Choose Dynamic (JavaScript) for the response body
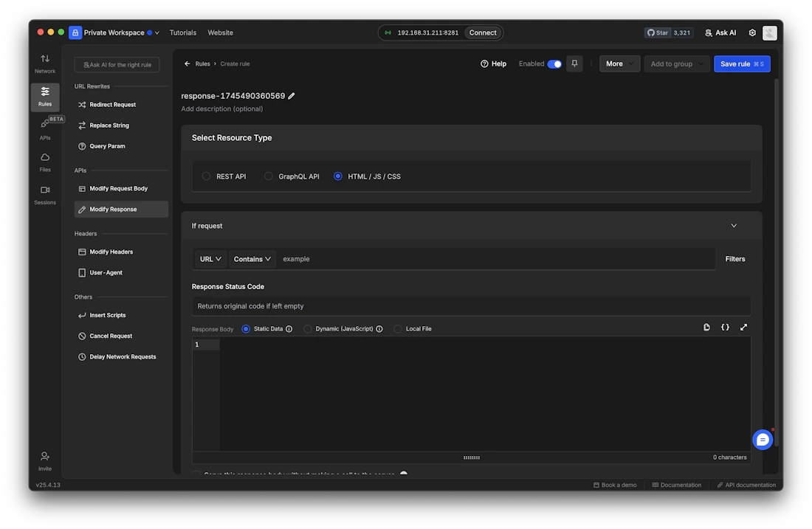The height and width of the screenshot is (529, 812). click(x=307, y=328)
